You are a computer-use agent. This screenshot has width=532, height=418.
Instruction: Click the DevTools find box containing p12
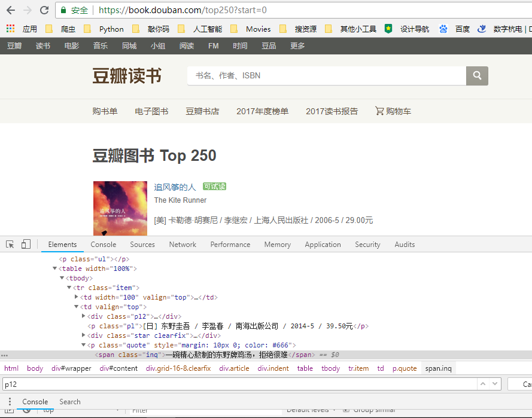tap(240, 384)
